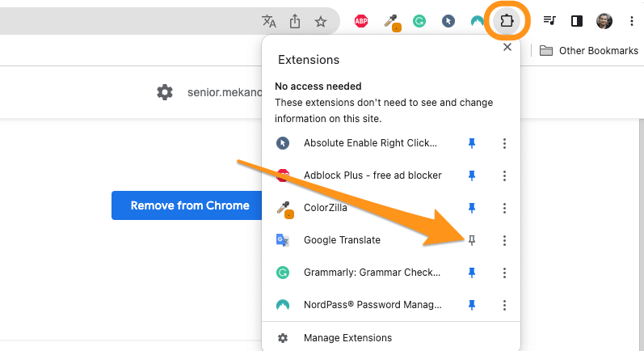
Task: Click the No access needed heading
Action: pyautogui.click(x=318, y=87)
